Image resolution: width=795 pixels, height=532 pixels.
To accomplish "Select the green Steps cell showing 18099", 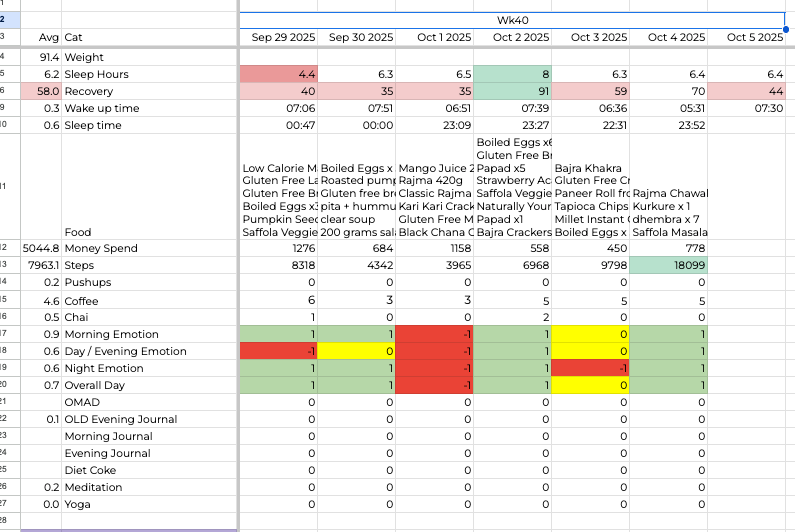I will click(668, 265).
